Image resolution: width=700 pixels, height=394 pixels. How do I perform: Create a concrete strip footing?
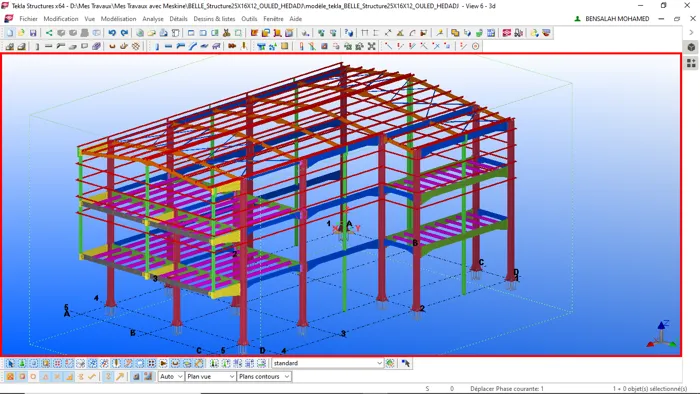tap(21, 46)
